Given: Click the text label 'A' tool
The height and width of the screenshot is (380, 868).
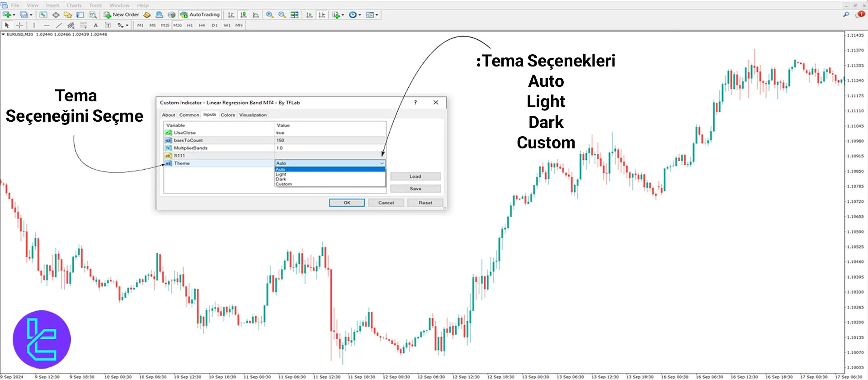Looking at the screenshot, I should point(95,25).
